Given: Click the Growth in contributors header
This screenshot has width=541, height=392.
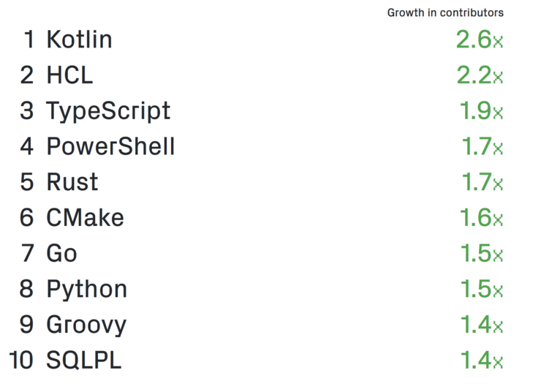Looking at the screenshot, I should [445, 12].
